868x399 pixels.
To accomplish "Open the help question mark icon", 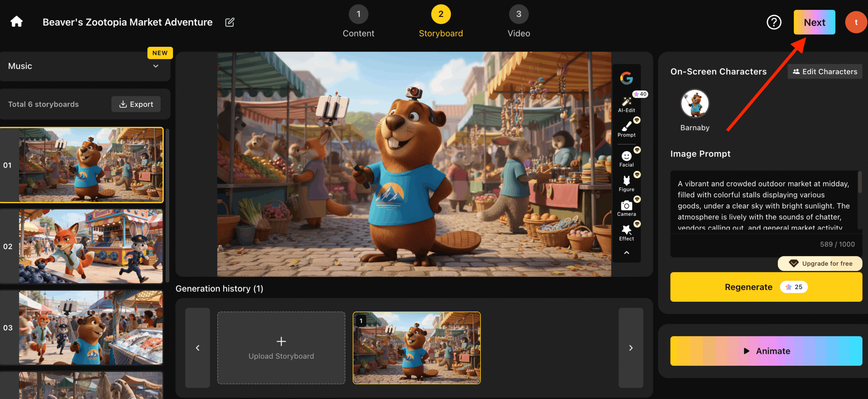I will click(774, 22).
